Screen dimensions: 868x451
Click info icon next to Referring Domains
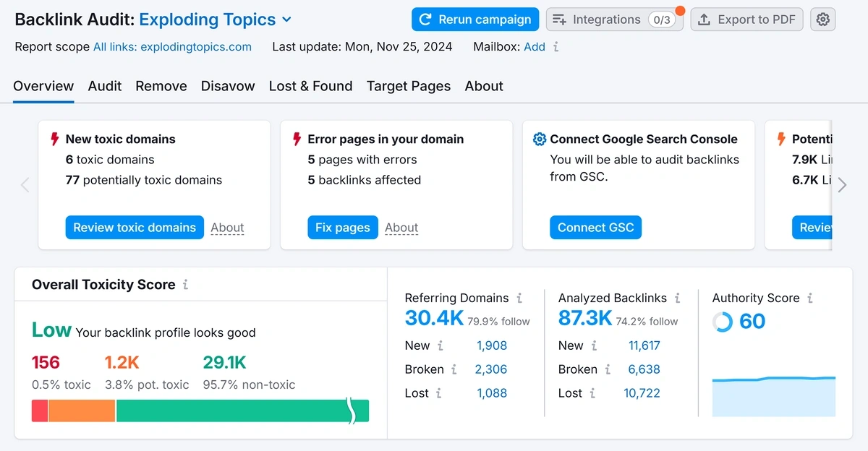[519, 298]
